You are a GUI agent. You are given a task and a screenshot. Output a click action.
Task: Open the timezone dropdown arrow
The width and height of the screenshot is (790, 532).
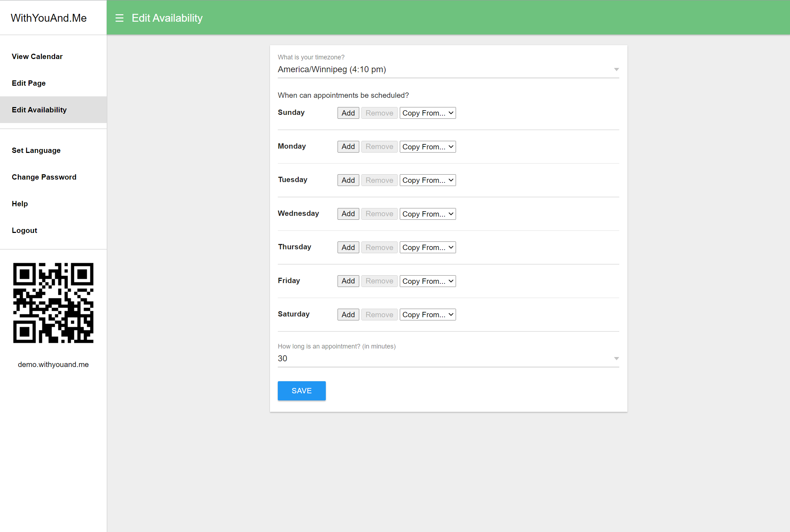pyautogui.click(x=616, y=69)
